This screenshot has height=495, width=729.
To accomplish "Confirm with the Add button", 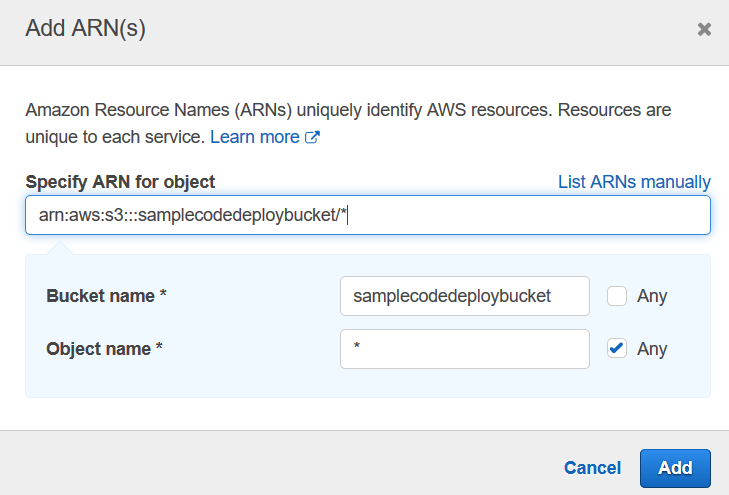I will (x=675, y=468).
